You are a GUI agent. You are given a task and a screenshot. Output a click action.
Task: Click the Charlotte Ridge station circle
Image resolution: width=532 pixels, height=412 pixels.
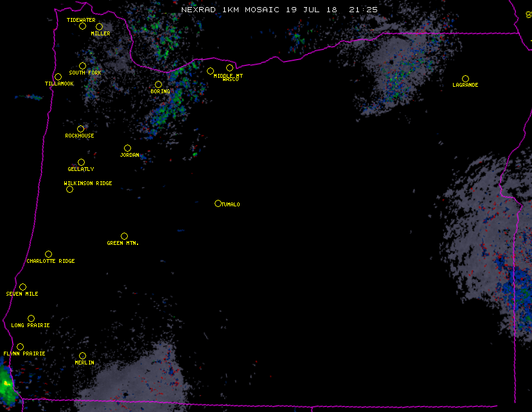[x=48, y=255]
